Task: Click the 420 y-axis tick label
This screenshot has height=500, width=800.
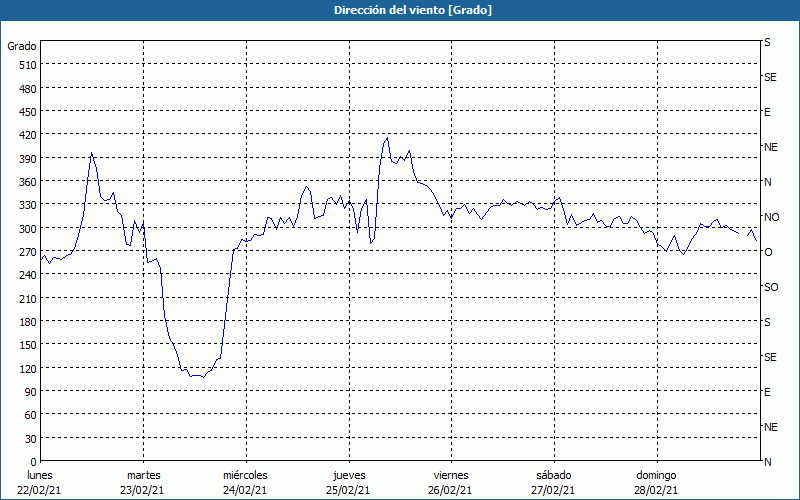Action: point(29,135)
